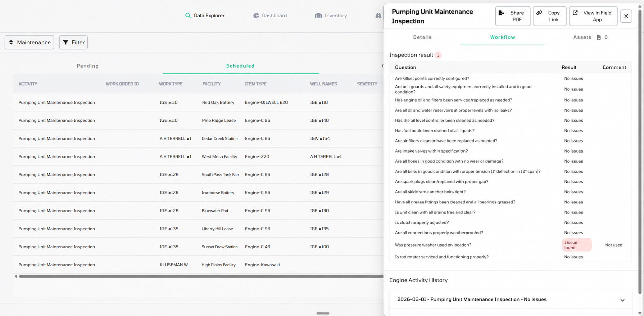
Task: Select the West Mesa Facility row
Action: (198, 156)
